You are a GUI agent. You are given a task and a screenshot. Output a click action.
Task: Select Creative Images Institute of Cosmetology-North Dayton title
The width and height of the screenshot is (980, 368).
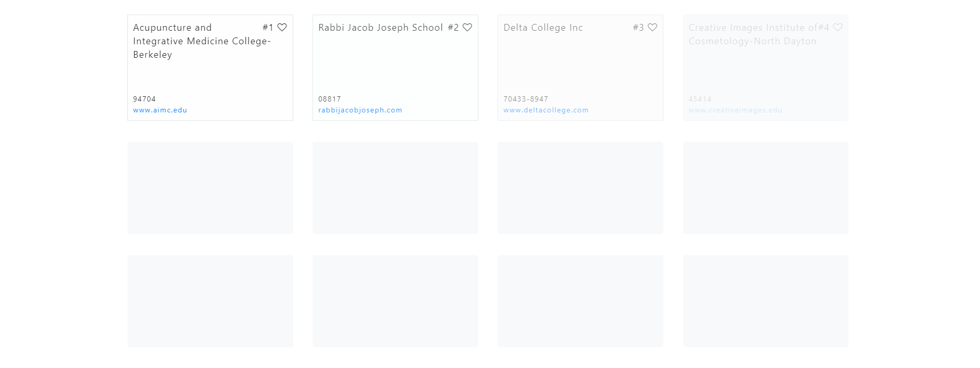753,34
